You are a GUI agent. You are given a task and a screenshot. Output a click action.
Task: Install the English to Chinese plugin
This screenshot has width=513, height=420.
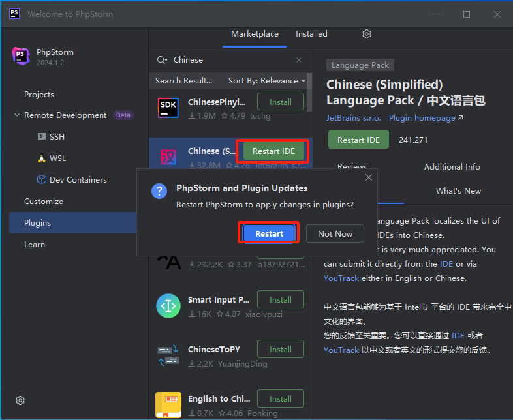pos(281,398)
